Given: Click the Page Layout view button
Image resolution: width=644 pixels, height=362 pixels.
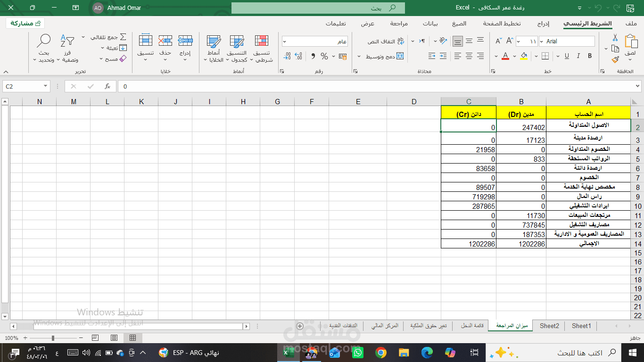Looking at the screenshot, I should pos(114,337).
